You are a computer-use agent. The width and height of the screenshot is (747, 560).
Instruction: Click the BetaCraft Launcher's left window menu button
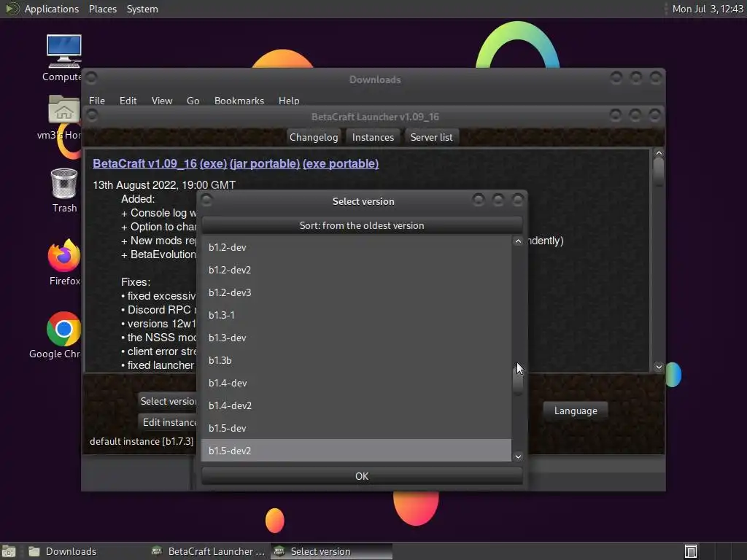[92, 114]
